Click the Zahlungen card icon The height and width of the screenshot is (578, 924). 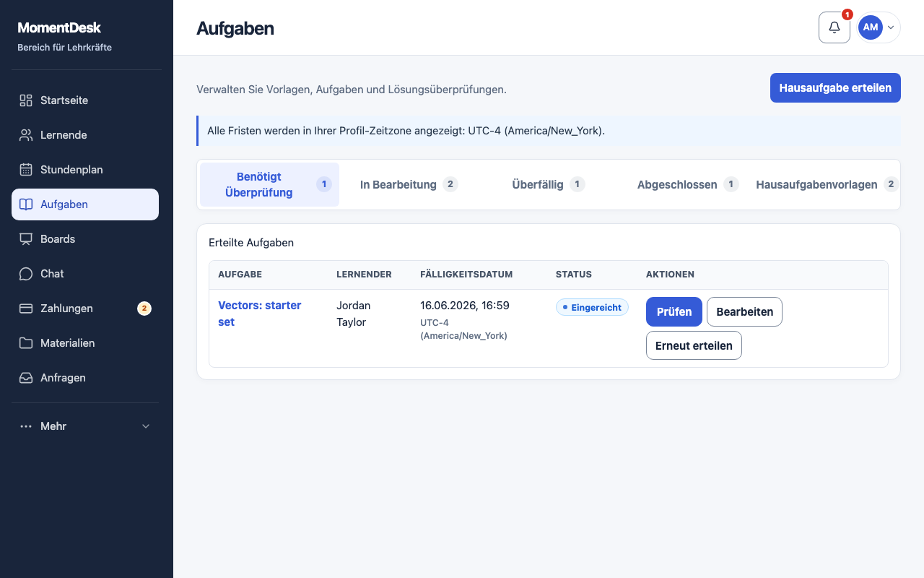pyautogui.click(x=26, y=309)
